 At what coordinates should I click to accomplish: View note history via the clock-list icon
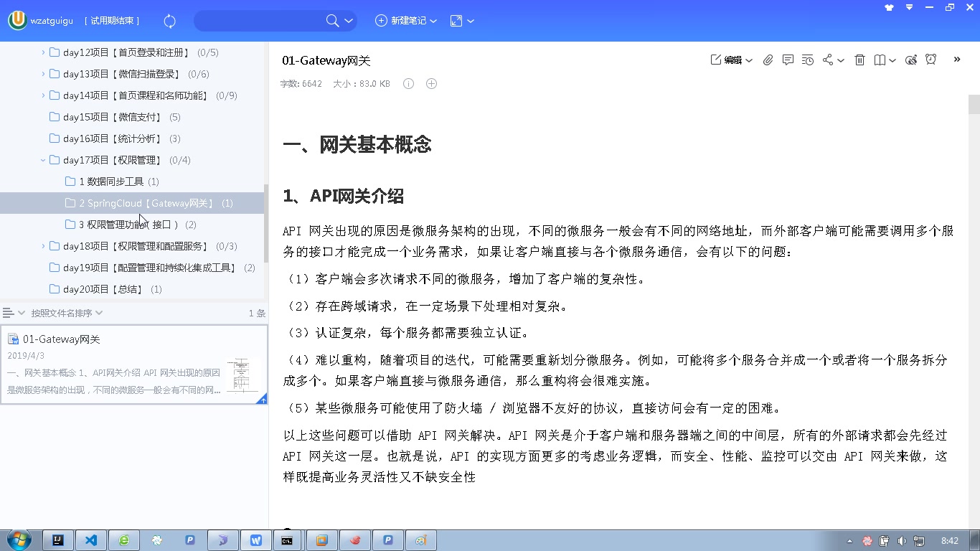pos(807,60)
